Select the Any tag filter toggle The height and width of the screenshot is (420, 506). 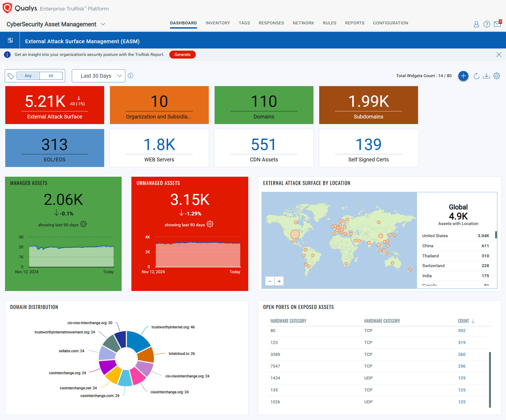click(28, 76)
